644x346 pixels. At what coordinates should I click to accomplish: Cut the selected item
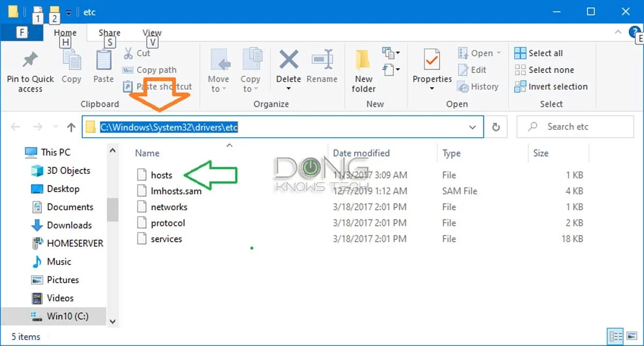tap(140, 53)
